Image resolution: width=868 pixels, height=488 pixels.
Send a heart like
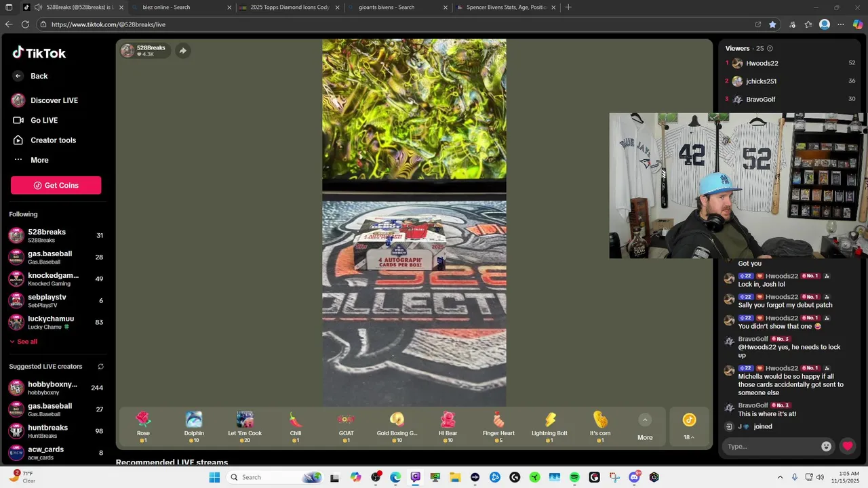848,446
